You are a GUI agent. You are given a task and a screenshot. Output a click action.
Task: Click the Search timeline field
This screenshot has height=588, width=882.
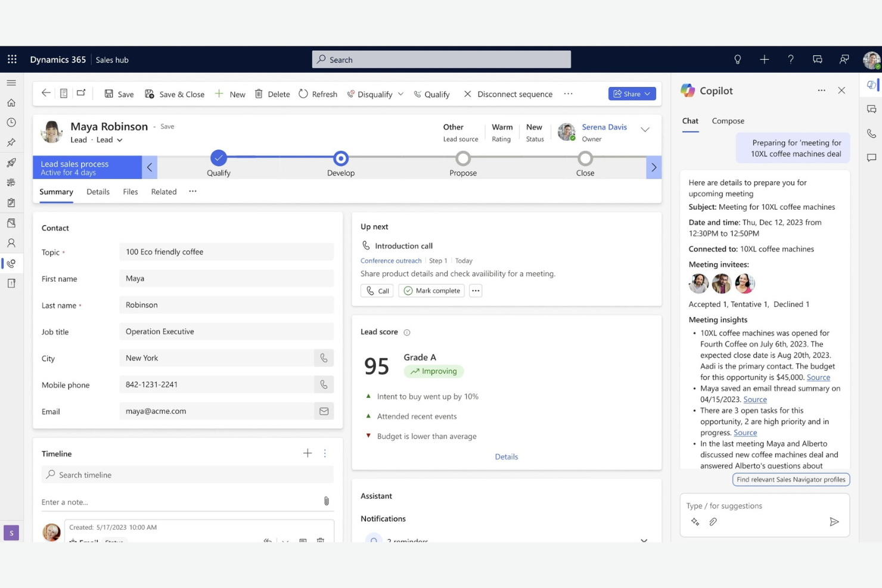point(188,475)
